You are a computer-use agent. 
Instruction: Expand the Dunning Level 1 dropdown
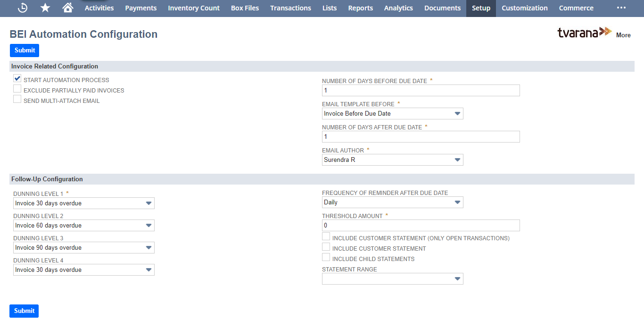[x=149, y=203]
